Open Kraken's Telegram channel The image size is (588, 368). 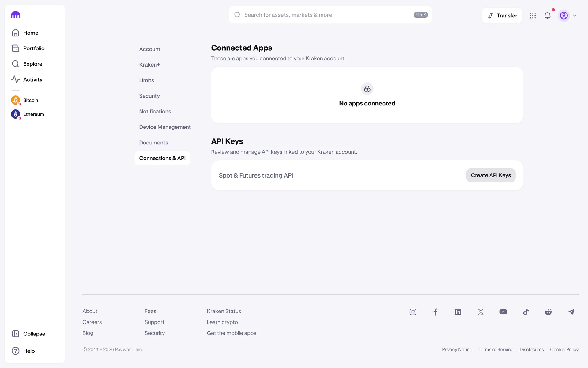coord(571,312)
